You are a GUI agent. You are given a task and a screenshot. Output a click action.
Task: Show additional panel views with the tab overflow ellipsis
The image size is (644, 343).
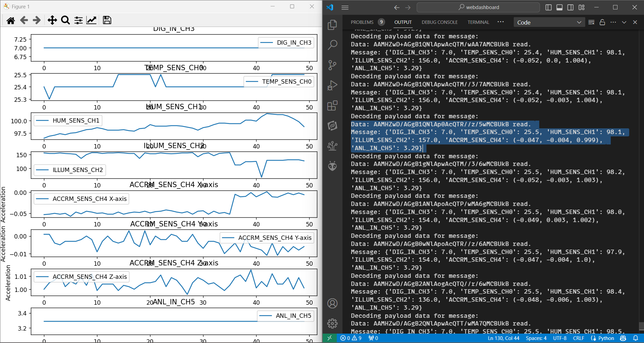coord(501,22)
